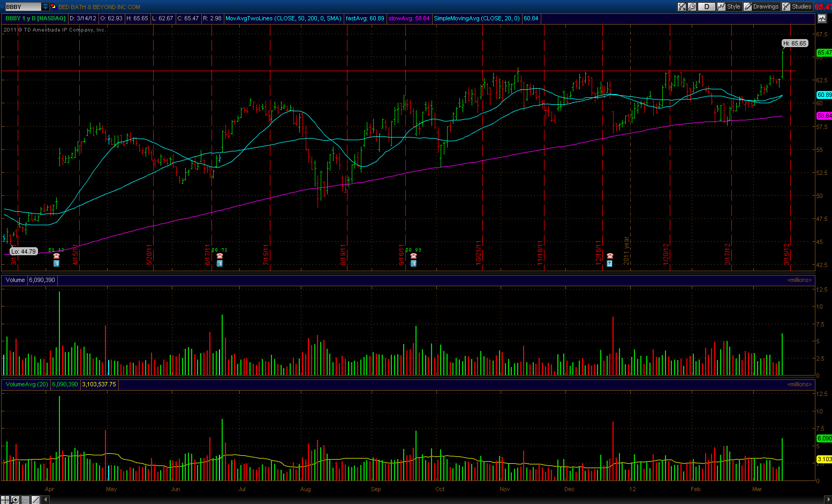
Task: Click the 3/16/12 expiration marker
Action: click(x=787, y=255)
